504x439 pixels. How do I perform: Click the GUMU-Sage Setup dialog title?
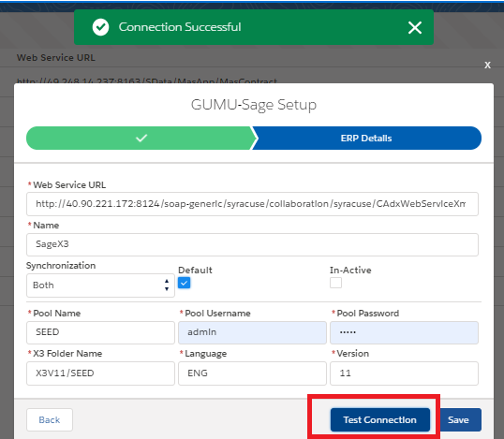pos(254,105)
